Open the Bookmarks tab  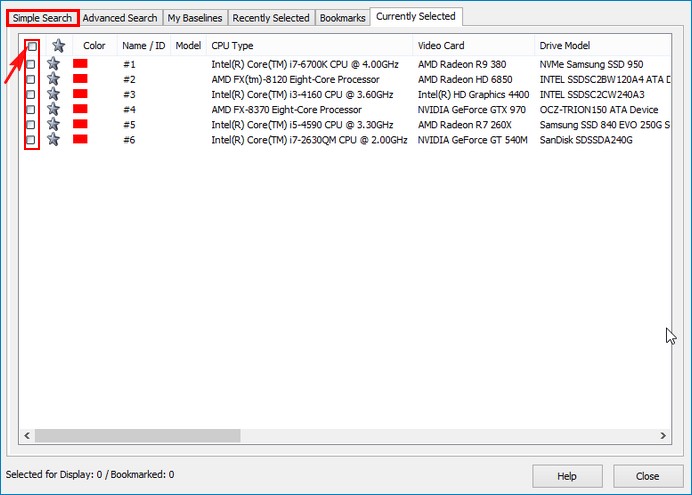[x=342, y=18]
